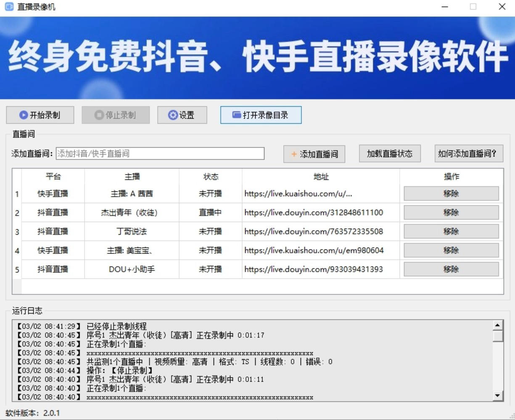Click the play icon on 开始录制
515x420 pixels.
click(24, 115)
